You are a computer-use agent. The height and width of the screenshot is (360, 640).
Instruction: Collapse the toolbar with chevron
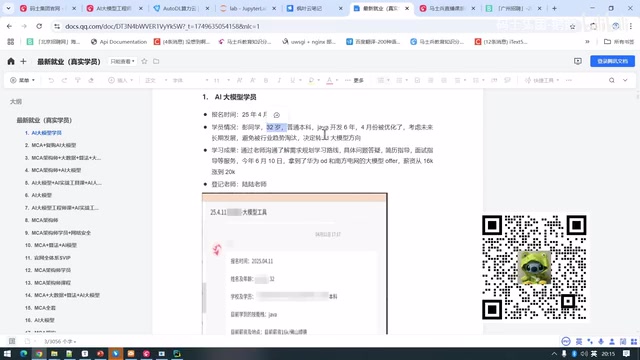tap(625, 80)
